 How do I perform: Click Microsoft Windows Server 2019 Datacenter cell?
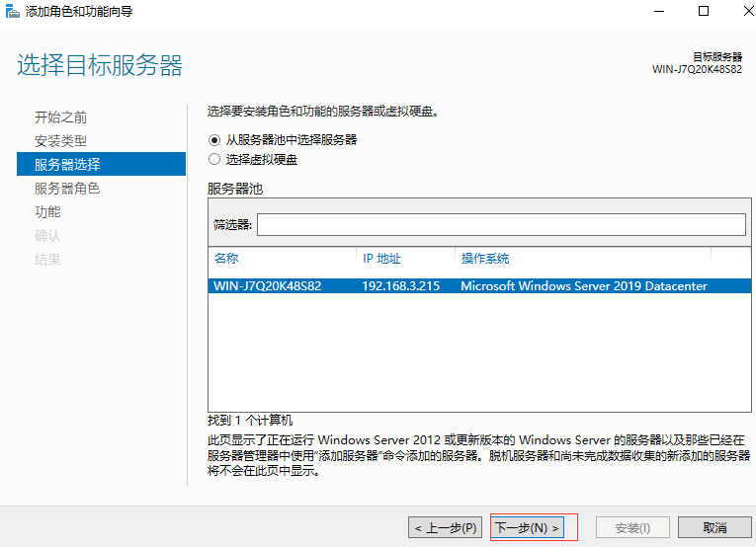tap(584, 286)
